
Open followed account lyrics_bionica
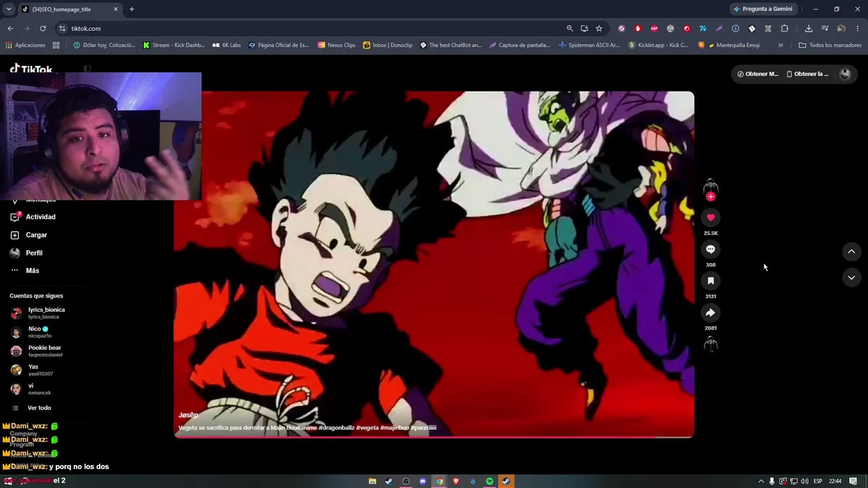[x=38, y=313]
